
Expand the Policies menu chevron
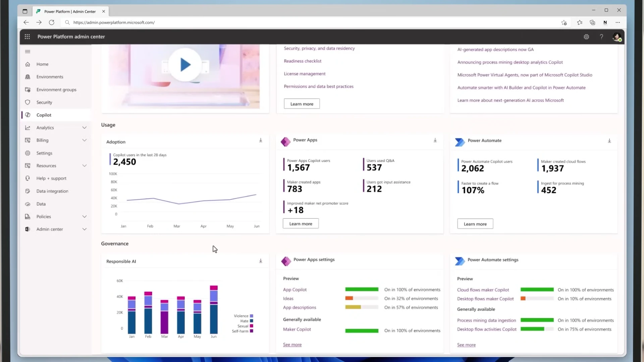(x=85, y=217)
